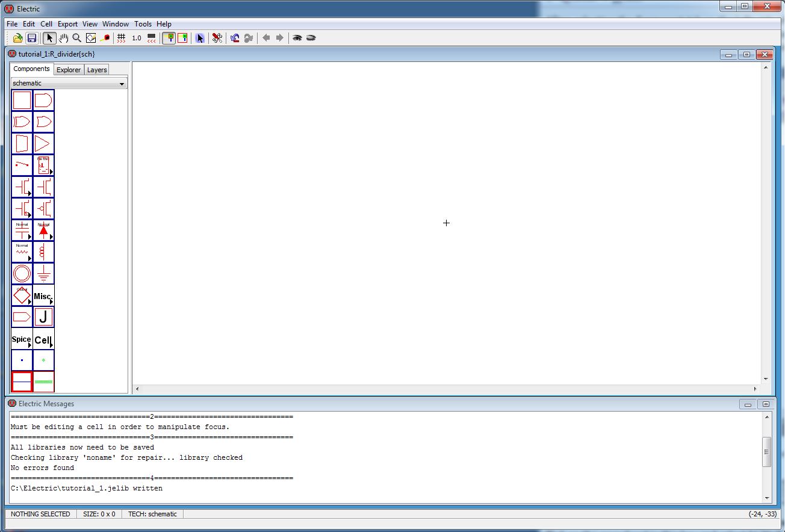The width and height of the screenshot is (785, 532).
Task: Make the grid coarser with left-arrow icon
Action: click(151, 38)
